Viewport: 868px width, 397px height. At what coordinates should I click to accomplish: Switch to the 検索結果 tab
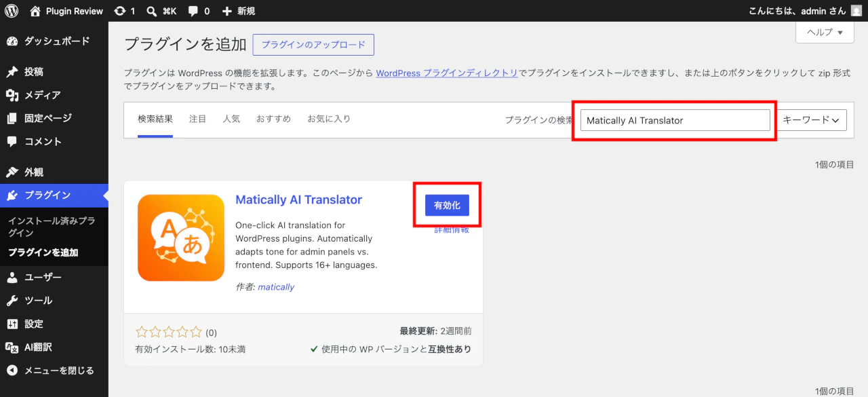click(x=155, y=119)
